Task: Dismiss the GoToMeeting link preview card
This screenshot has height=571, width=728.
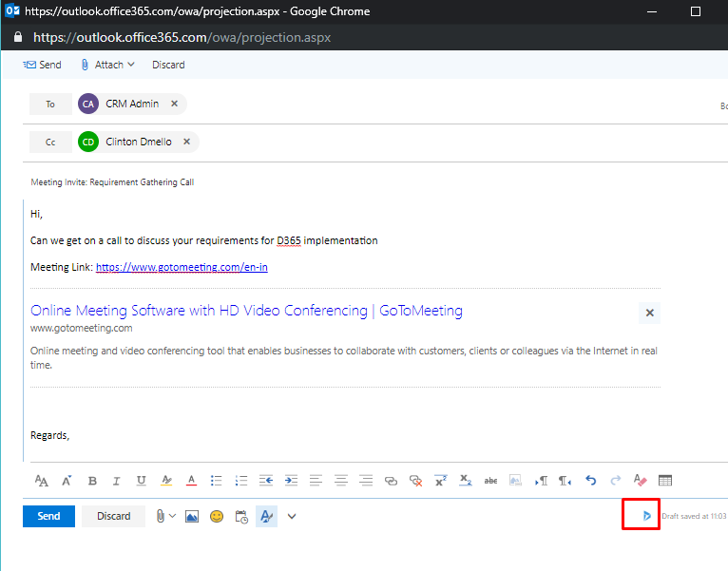Action: pyautogui.click(x=649, y=313)
